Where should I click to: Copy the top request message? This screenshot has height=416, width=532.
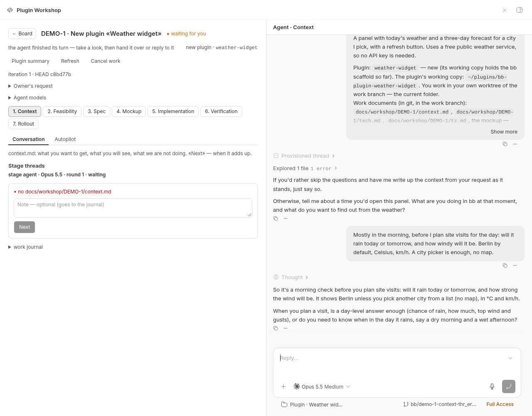pyautogui.click(x=505, y=144)
